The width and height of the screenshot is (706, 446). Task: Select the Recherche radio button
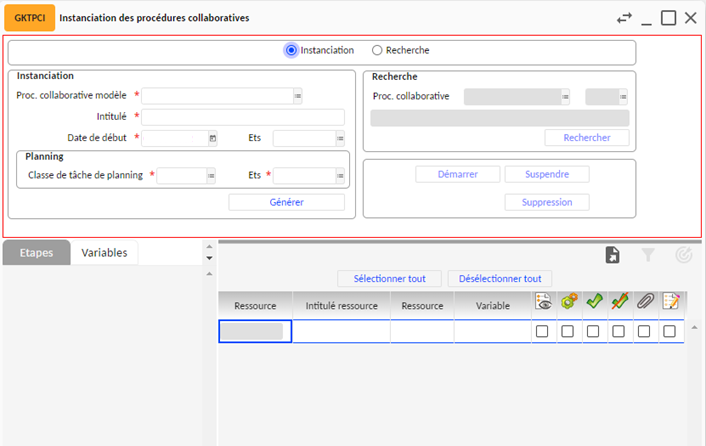[377, 50]
